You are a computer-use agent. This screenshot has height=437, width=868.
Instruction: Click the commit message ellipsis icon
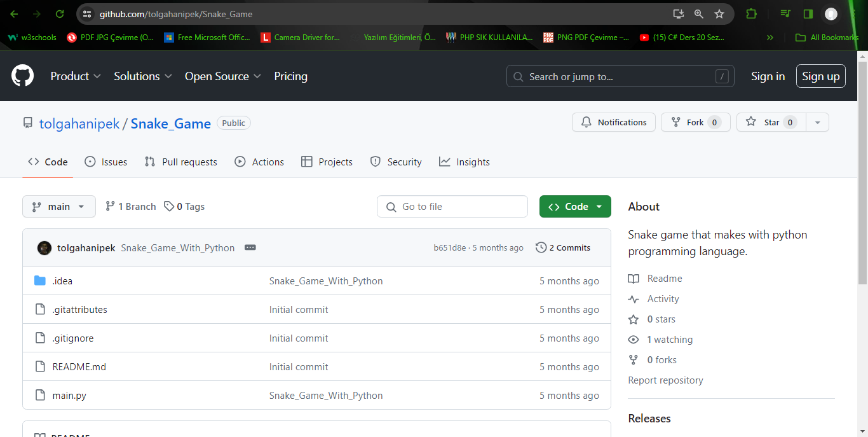(x=250, y=247)
